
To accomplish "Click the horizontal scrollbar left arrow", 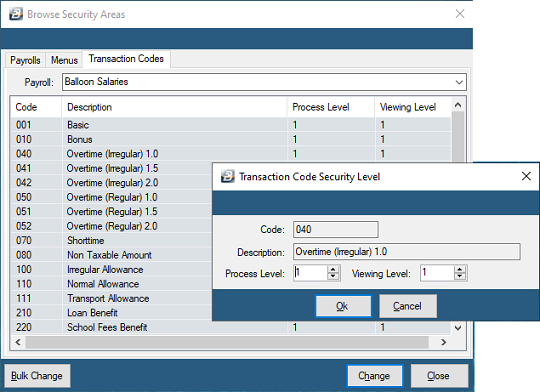I will click(18, 342).
